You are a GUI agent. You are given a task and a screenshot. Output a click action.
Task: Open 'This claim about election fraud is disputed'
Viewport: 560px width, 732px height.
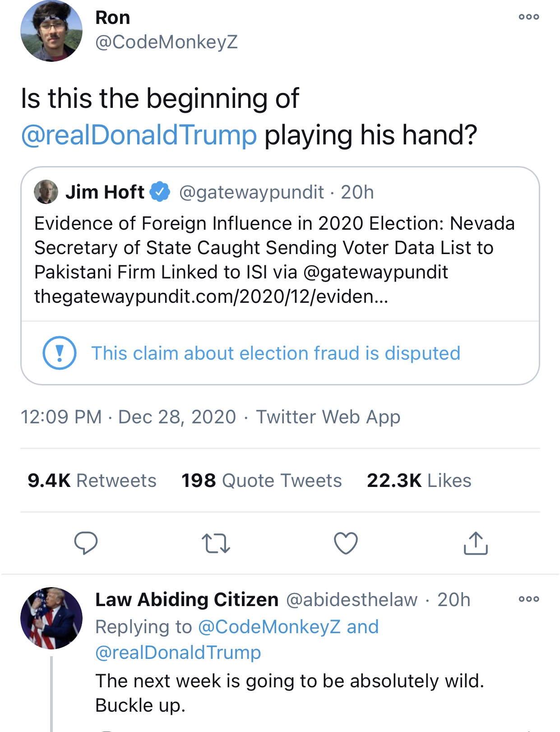pos(276,353)
